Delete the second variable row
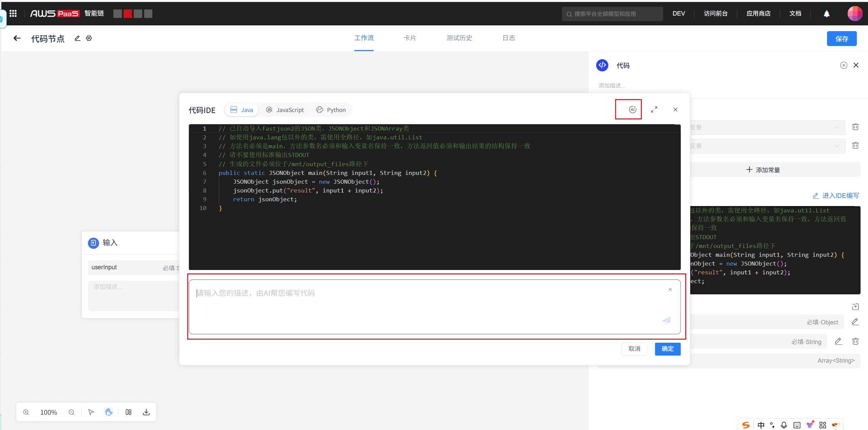 [855, 145]
